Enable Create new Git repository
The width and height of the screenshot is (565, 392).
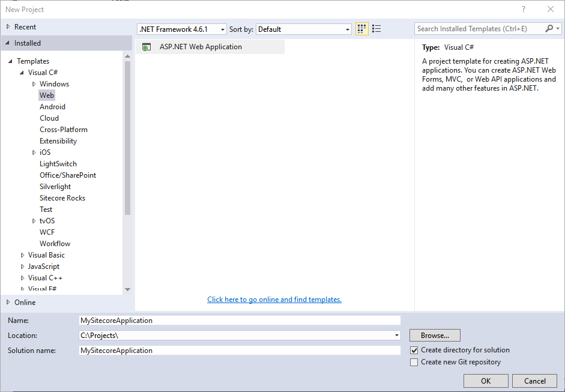(x=414, y=361)
